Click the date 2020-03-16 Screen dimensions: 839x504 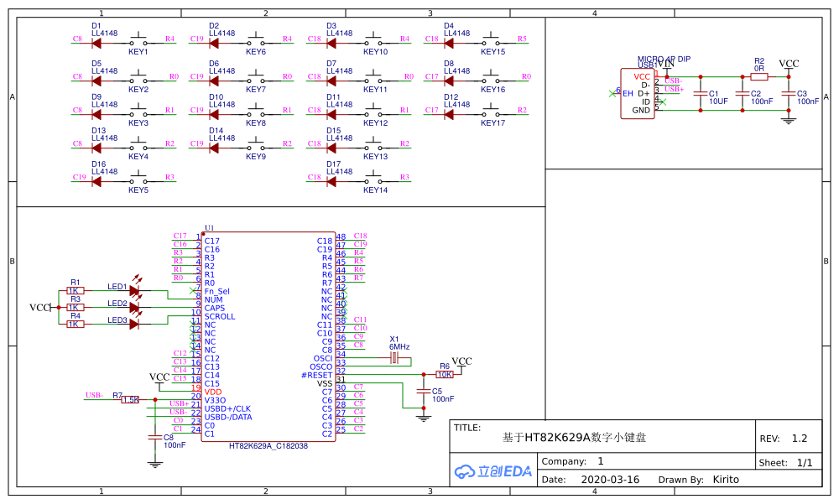tap(610, 480)
